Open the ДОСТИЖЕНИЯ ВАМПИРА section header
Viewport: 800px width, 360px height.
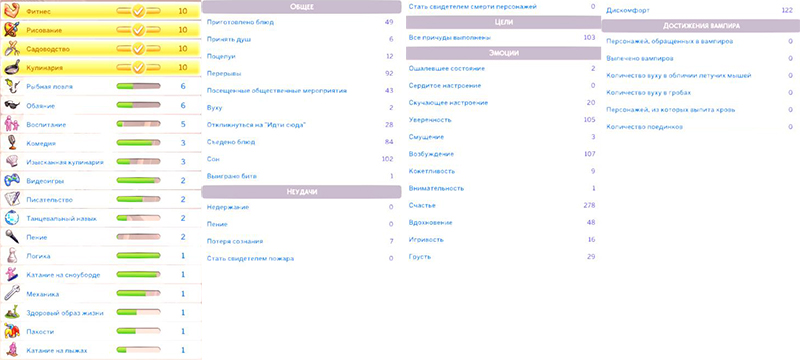tap(701, 25)
